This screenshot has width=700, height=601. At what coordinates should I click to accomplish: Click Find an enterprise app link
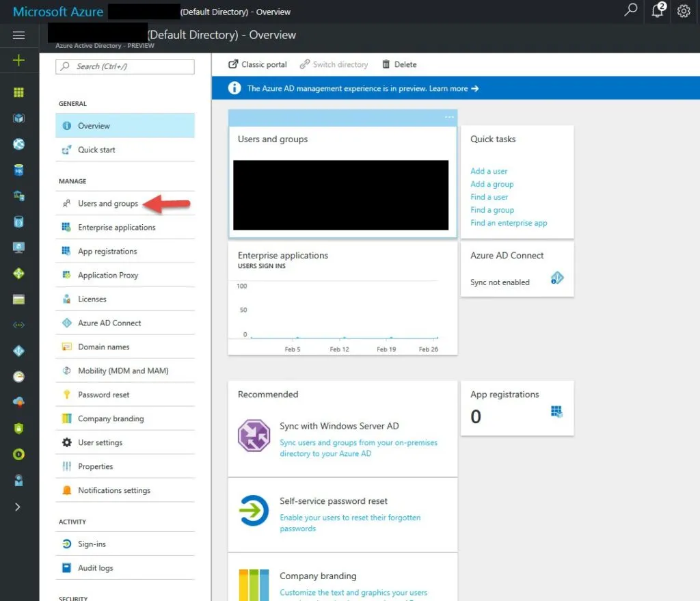[x=509, y=223]
